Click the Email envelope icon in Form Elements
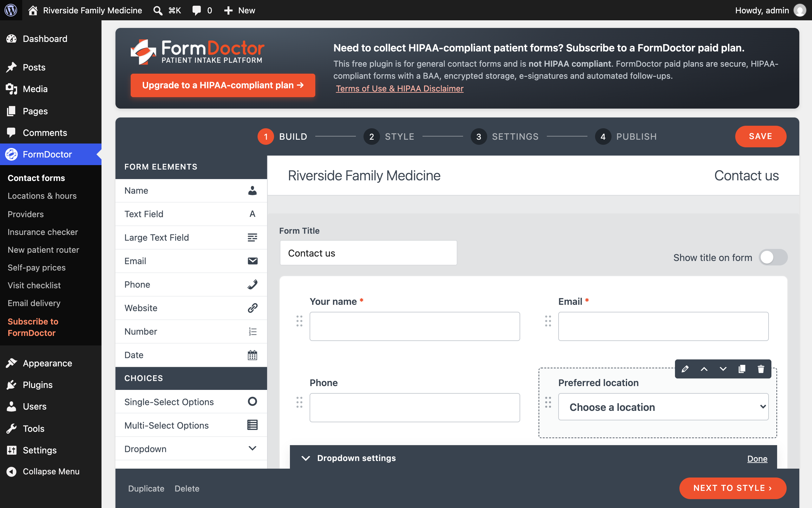The height and width of the screenshot is (508, 812). pos(252,261)
